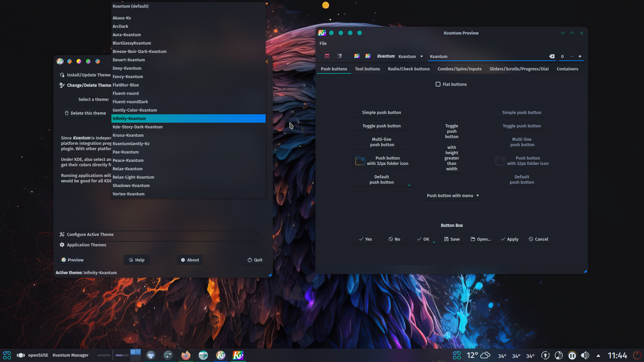This screenshot has width=644, height=362.
Task: Open the File menu in Kvantum Preview
Action: [x=323, y=43]
